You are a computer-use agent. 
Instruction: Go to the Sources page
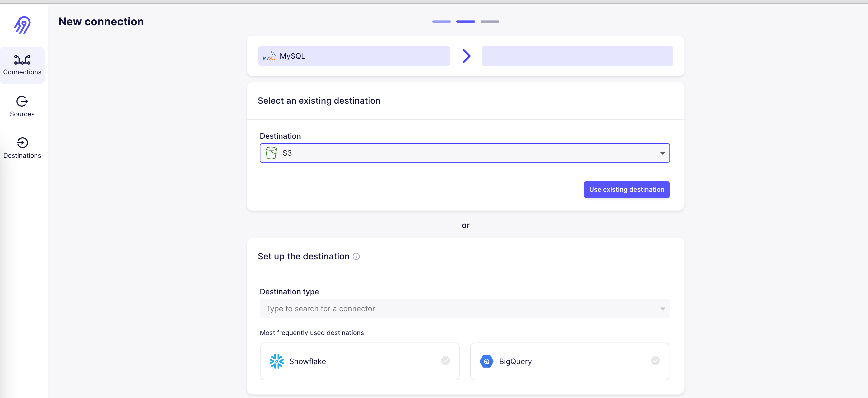(x=22, y=107)
